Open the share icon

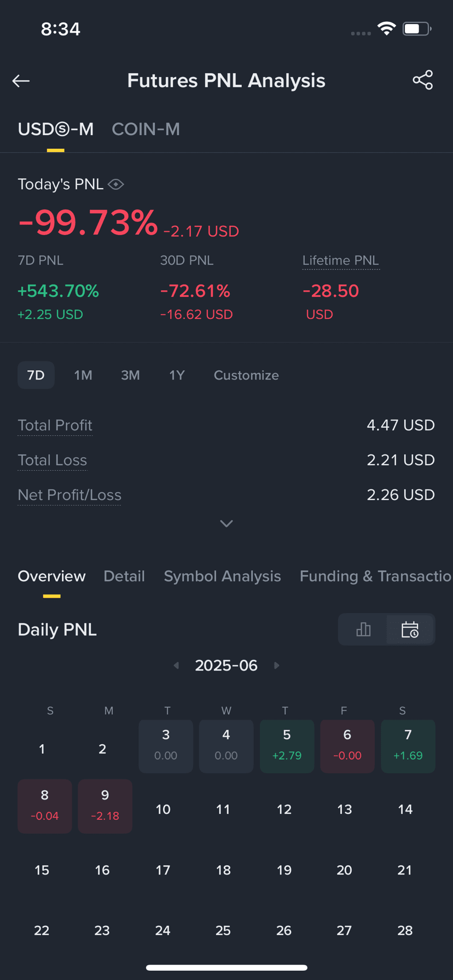coord(423,80)
